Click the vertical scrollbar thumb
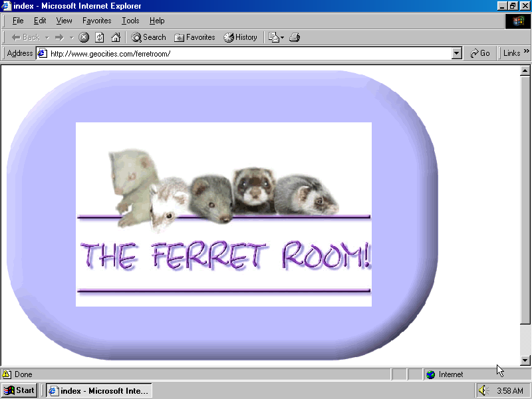 525,200
